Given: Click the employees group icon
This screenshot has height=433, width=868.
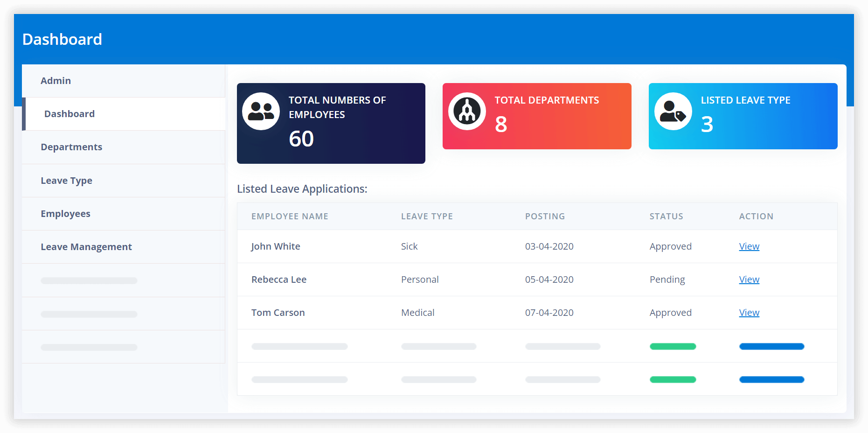Looking at the screenshot, I should pos(261,111).
